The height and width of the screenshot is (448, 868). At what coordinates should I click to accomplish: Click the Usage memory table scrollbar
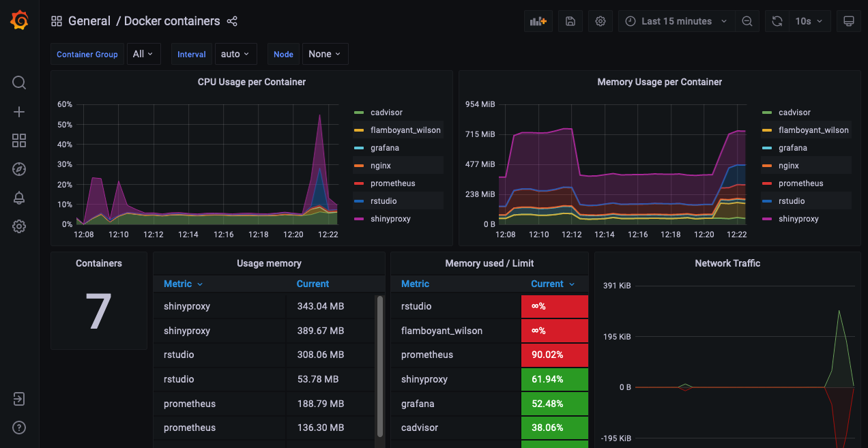(x=380, y=366)
